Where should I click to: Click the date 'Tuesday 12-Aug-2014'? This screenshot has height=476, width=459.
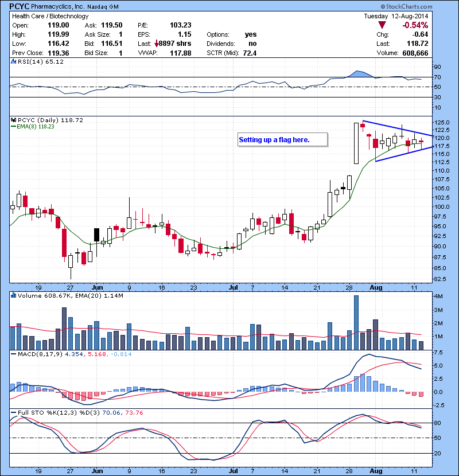point(396,16)
